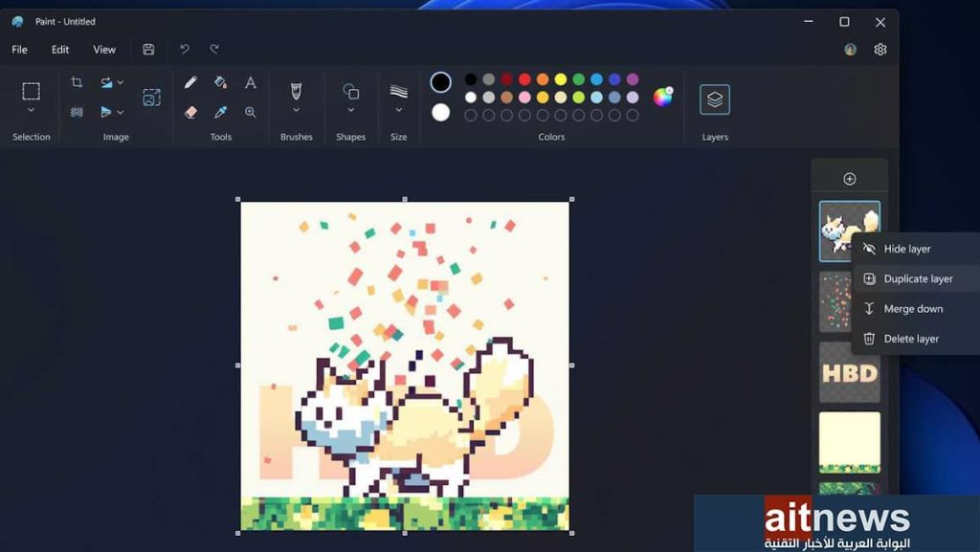Select secondary color white circle
980x552 pixels.
tap(440, 112)
